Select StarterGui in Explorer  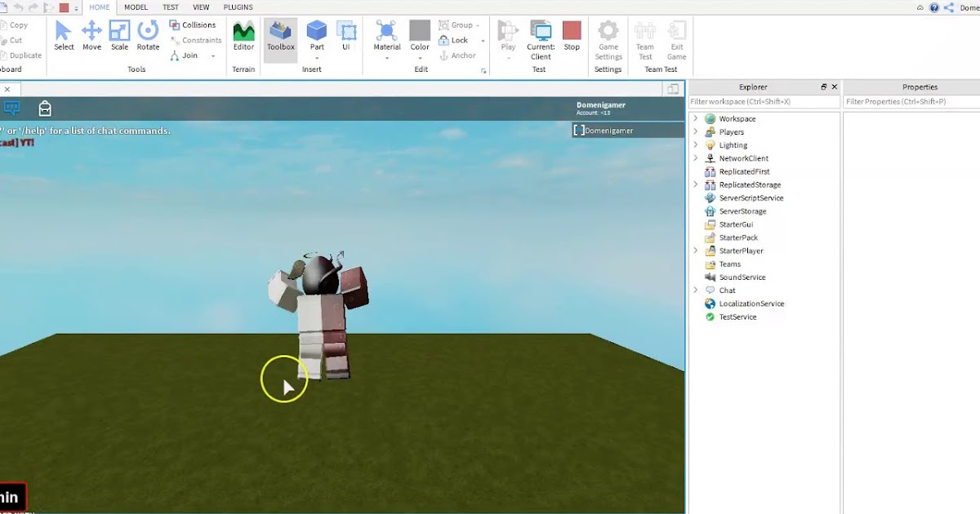pos(736,224)
